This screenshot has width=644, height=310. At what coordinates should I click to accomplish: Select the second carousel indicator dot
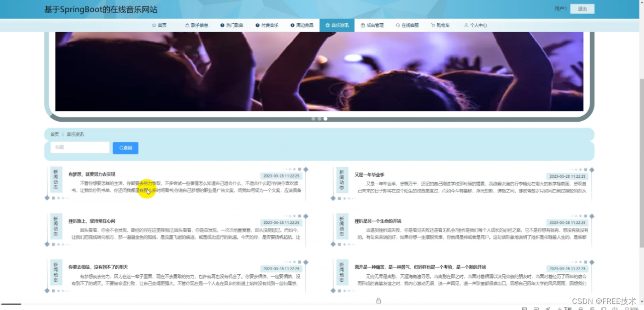coord(319,119)
